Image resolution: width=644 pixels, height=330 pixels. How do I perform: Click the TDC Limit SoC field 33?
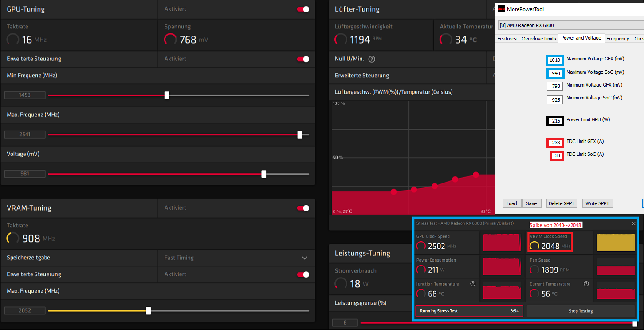coord(557,156)
